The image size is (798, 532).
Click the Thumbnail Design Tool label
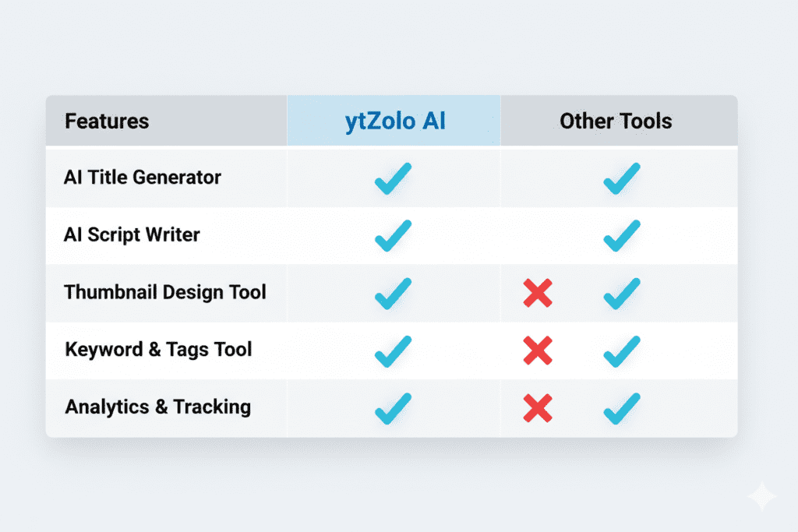tap(165, 292)
